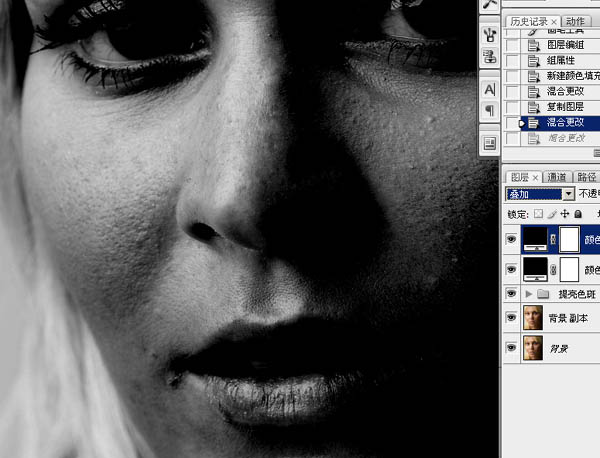Click the lock transparent pixels icon
This screenshot has height=458, width=600.
pos(538,214)
